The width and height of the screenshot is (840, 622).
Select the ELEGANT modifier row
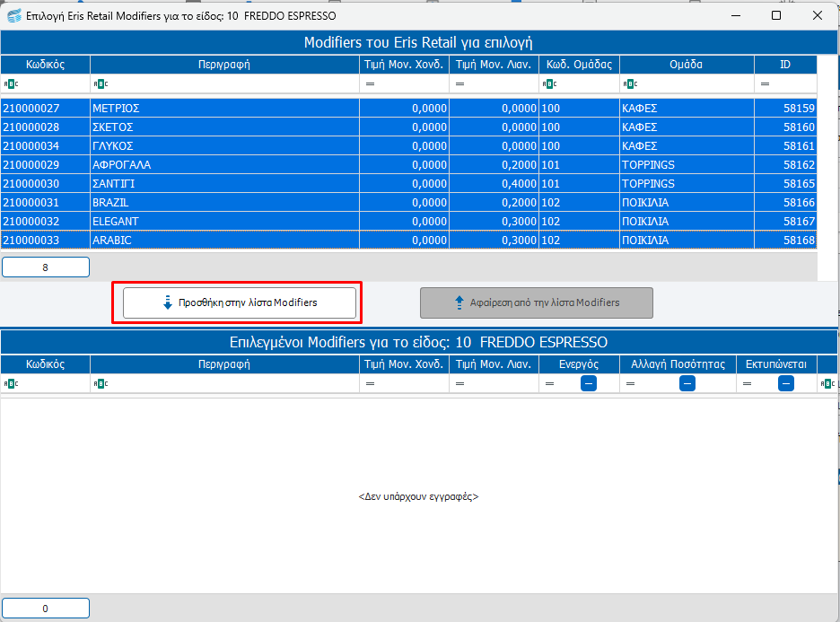pos(408,222)
